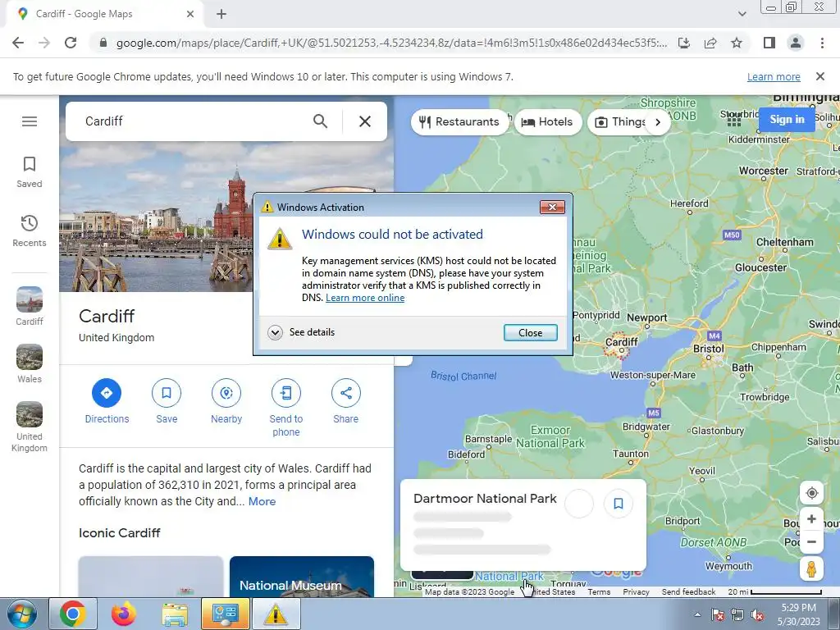Open the Google apps grid icon
The height and width of the screenshot is (630, 840).
[x=734, y=120]
